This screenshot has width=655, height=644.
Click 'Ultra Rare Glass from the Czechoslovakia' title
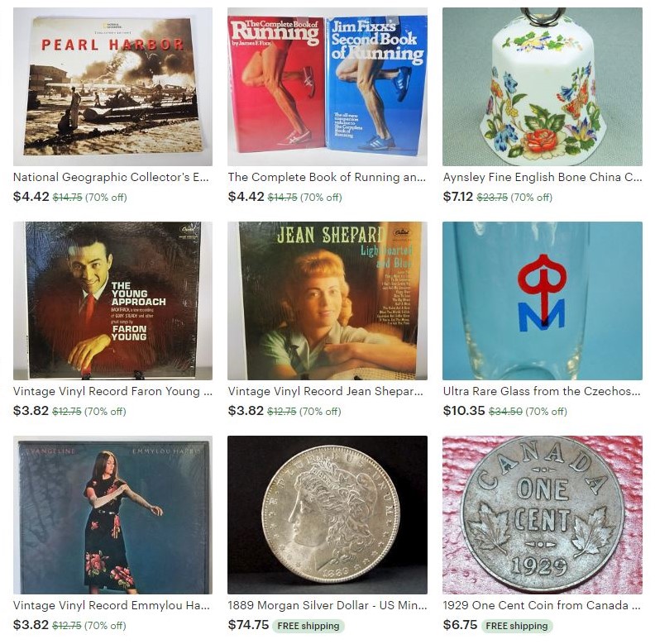542,391
